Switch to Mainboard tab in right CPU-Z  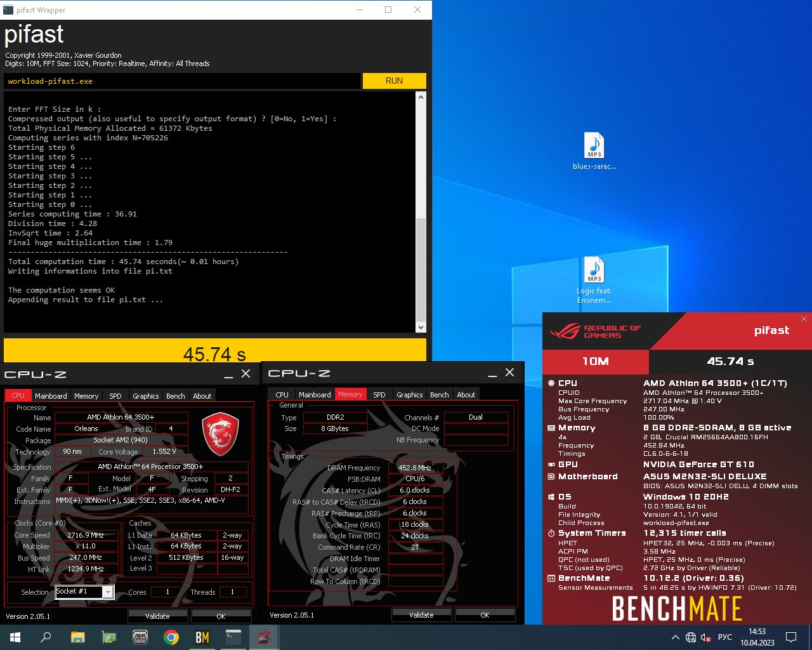tap(315, 394)
